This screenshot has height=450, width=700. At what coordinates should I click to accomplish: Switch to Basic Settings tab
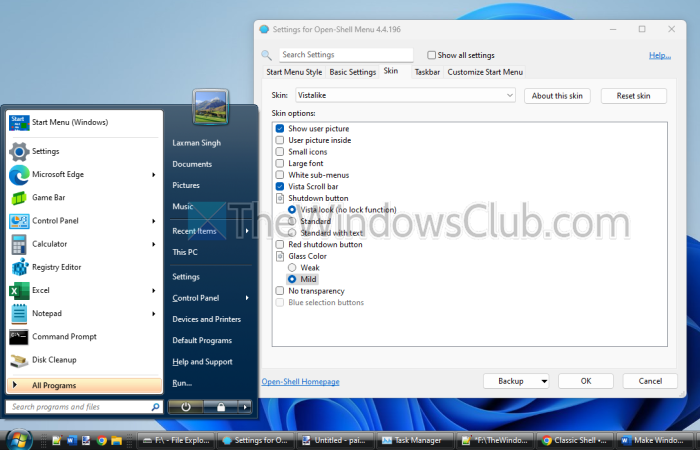coord(353,72)
